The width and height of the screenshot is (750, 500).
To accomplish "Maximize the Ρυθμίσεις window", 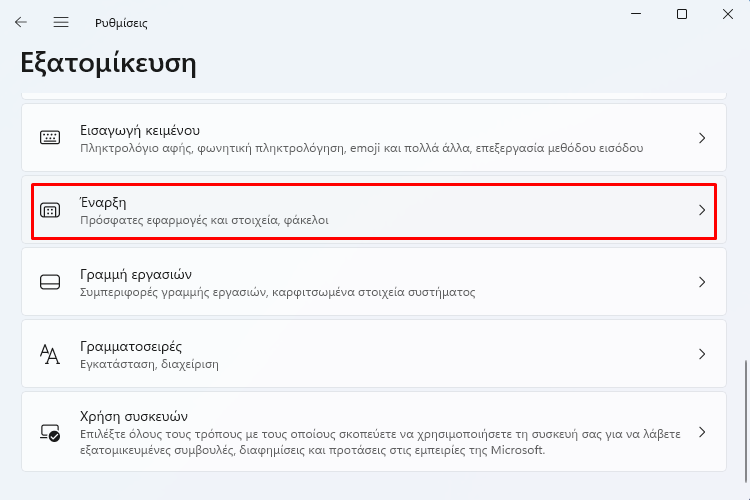I will point(682,14).
